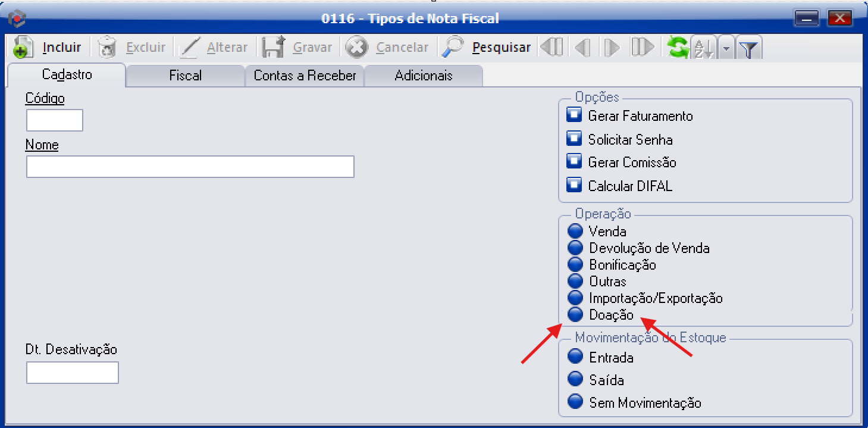Screen dimensions: 868x428
Task: Click the Pesquisar magnifying glass icon
Action: [x=453, y=48]
